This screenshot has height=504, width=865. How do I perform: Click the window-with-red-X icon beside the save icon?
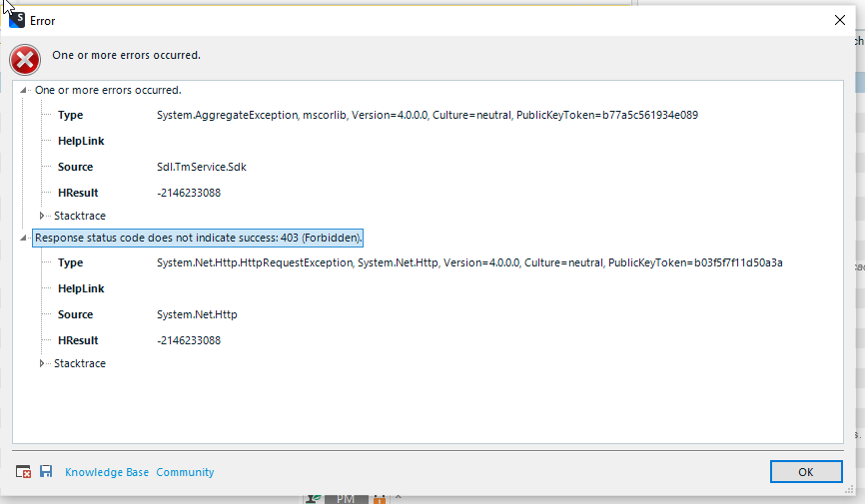(24, 472)
